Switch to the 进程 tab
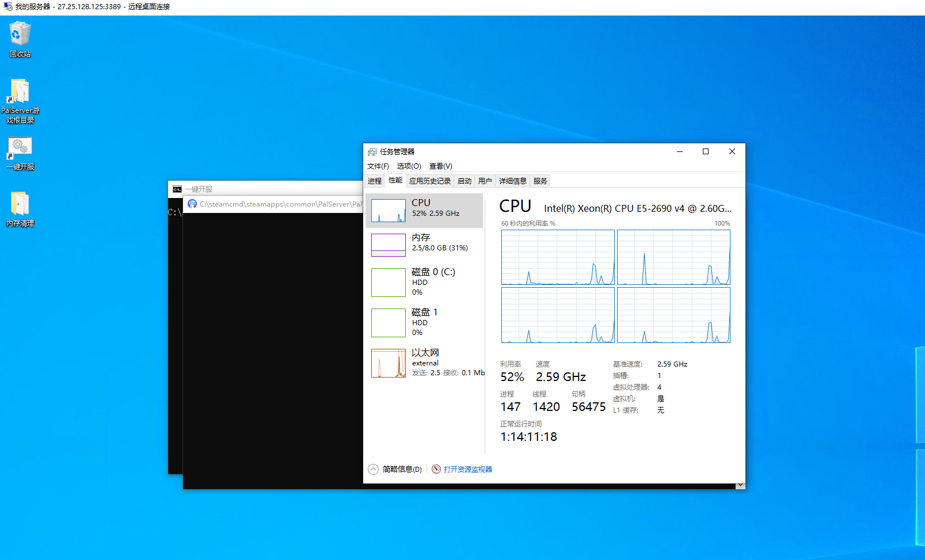925x560 pixels. click(375, 181)
